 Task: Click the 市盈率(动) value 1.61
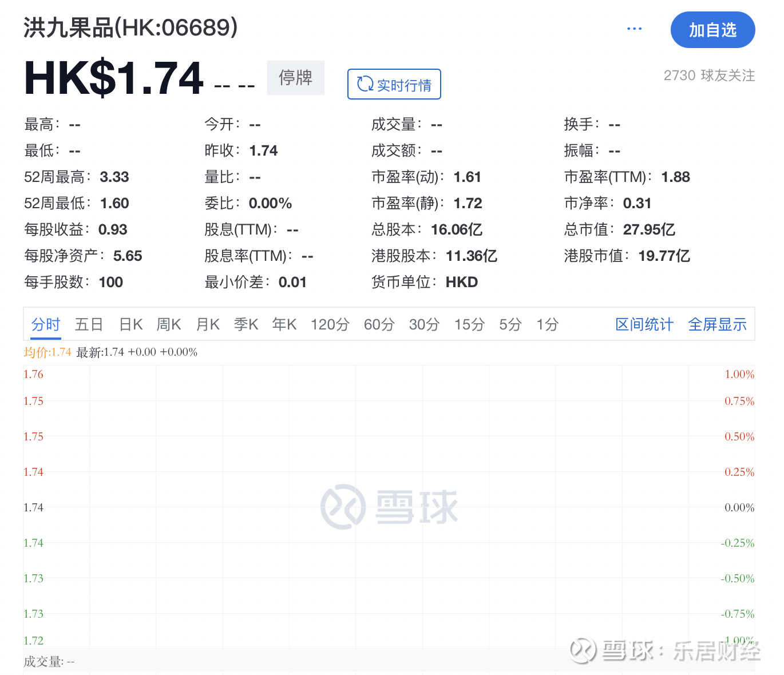468,177
